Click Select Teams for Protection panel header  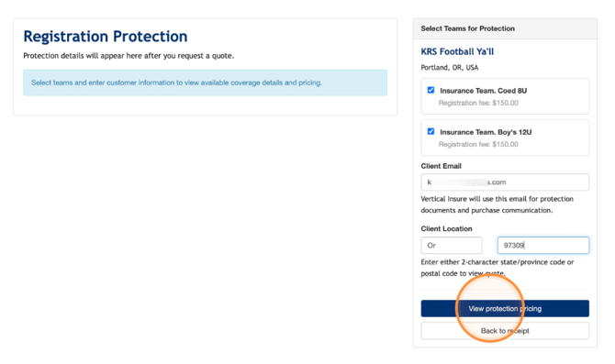[505, 28]
